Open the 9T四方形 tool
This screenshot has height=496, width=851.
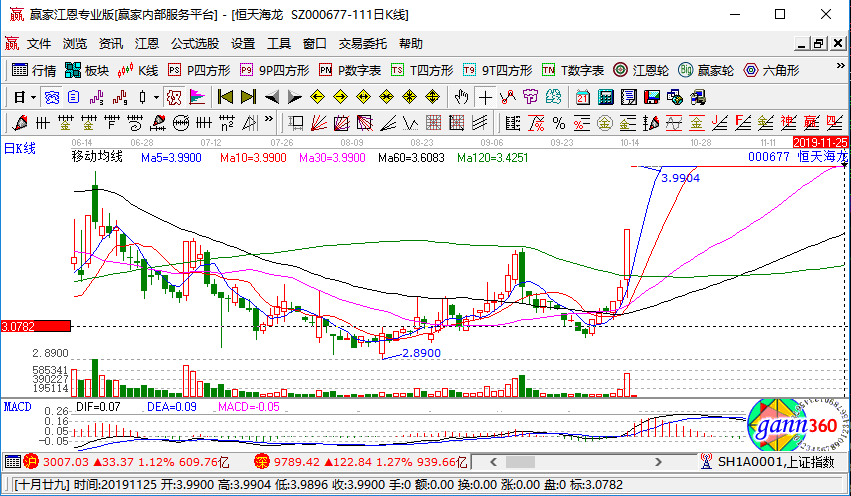[x=498, y=71]
